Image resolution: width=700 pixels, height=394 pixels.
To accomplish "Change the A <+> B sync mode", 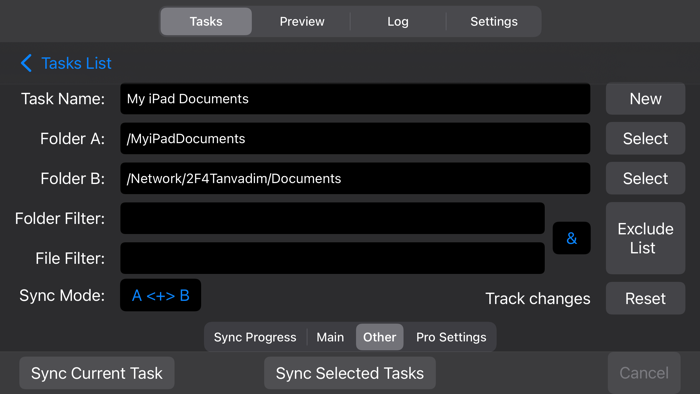I will pos(160,295).
